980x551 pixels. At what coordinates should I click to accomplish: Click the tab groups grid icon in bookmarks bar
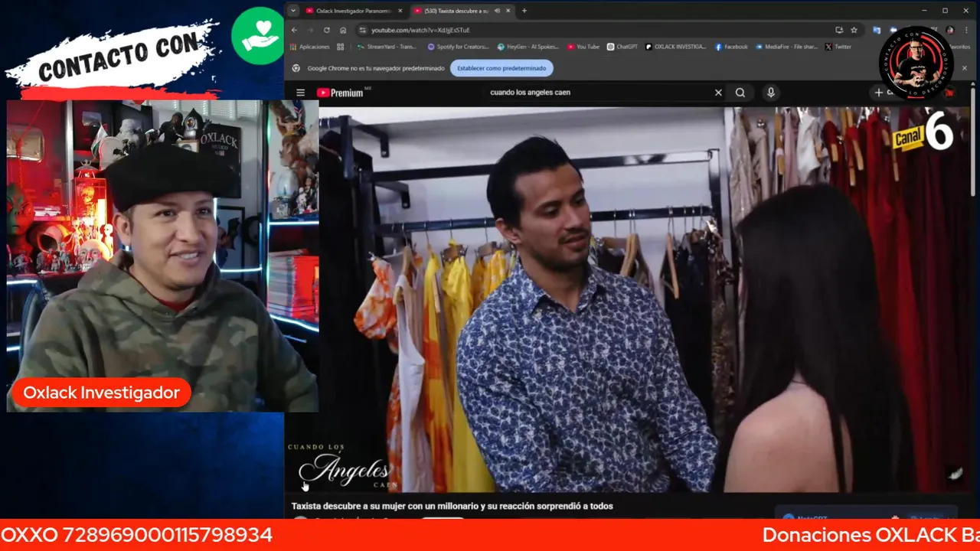click(341, 47)
